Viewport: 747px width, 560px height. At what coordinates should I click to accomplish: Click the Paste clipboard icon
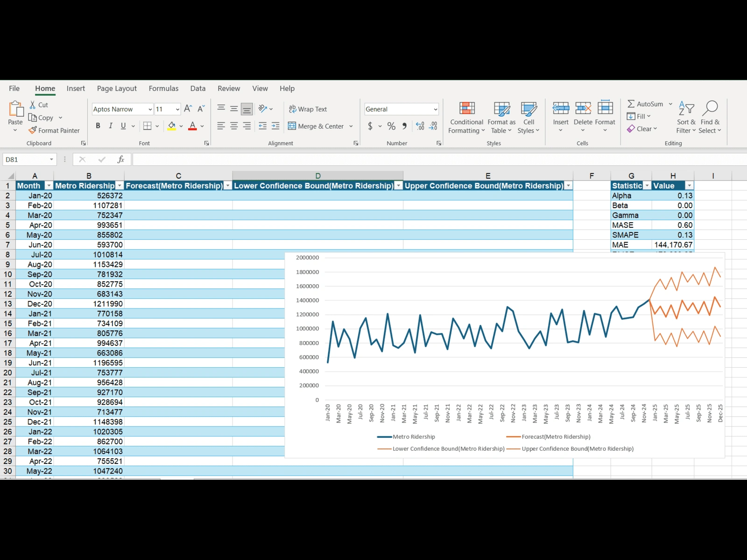point(16,108)
